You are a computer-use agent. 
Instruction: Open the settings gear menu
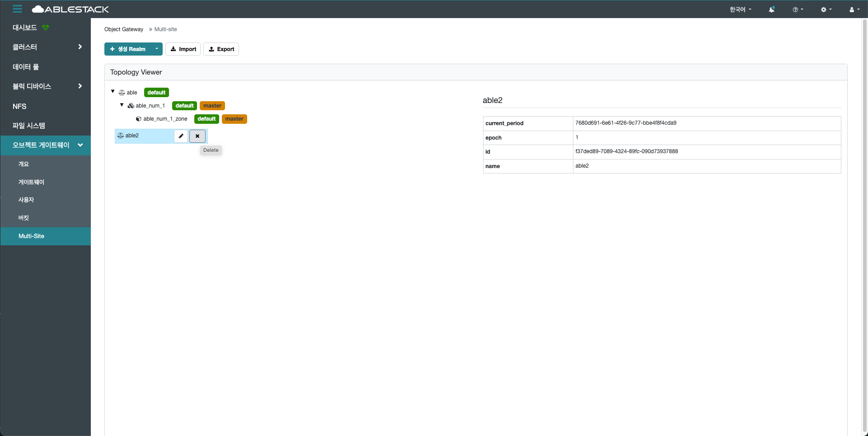point(826,9)
